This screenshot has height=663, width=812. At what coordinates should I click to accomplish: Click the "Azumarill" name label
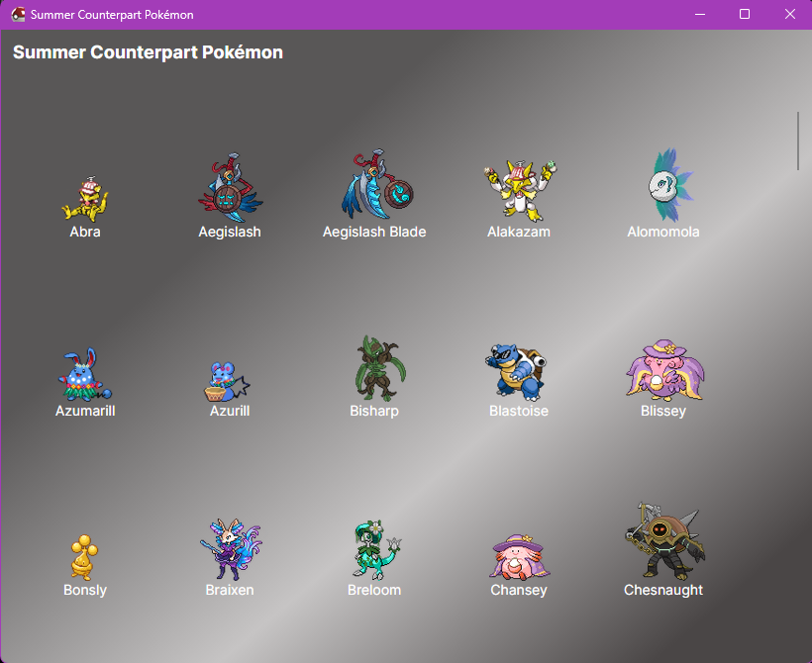[x=85, y=411]
